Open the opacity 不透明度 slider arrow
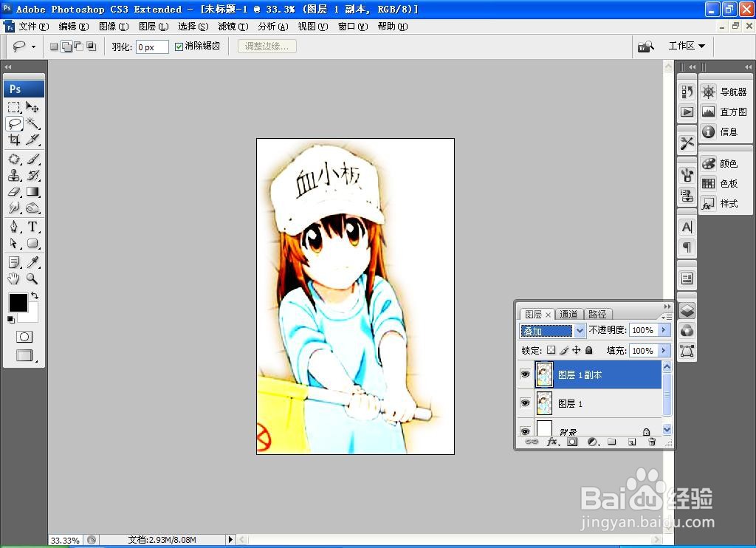Image resolution: width=756 pixels, height=548 pixels. click(x=664, y=330)
